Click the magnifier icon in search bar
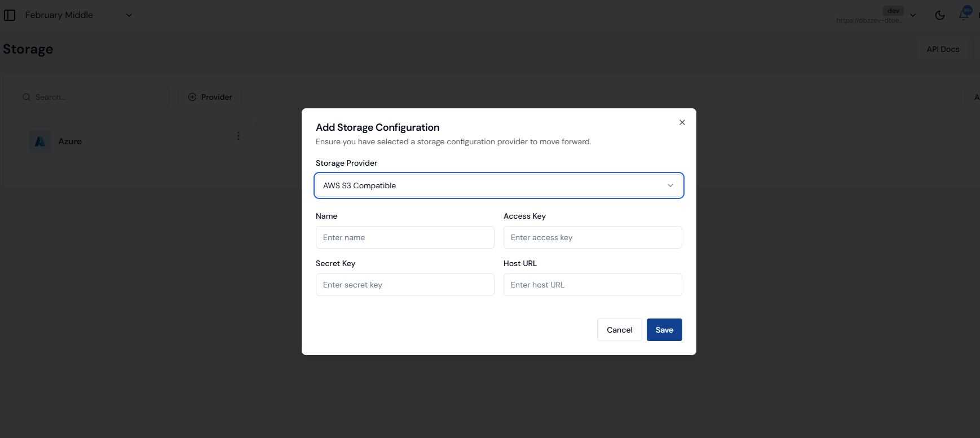The height and width of the screenshot is (438, 980). tap(27, 97)
